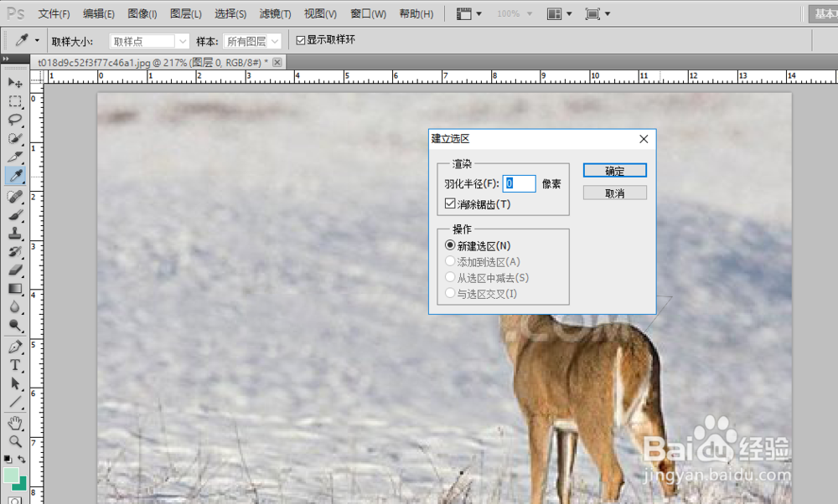
Task: Select the Line shape tool
Action: click(x=15, y=402)
